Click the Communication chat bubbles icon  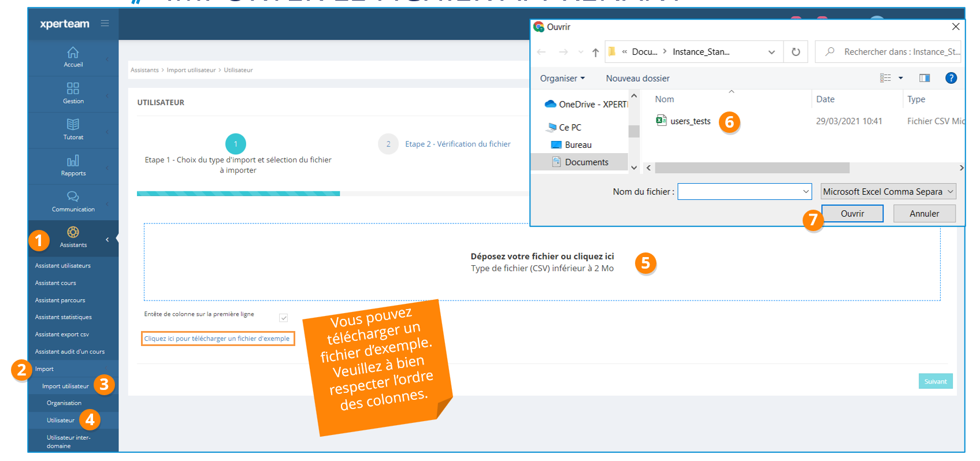tap(73, 196)
